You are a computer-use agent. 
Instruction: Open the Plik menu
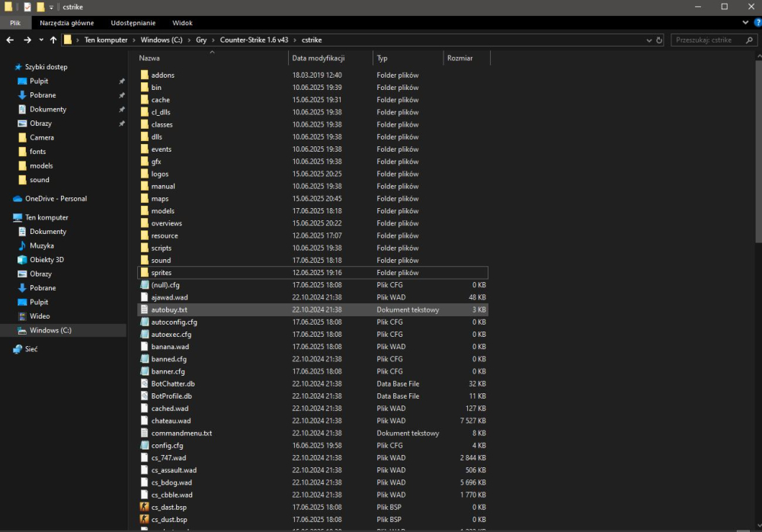pos(15,23)
